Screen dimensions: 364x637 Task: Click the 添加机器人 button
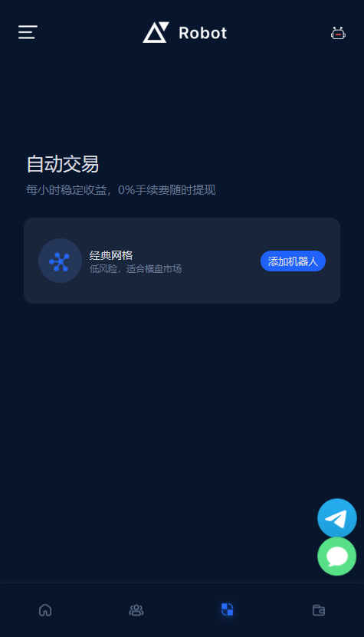(x=293, y=261)
